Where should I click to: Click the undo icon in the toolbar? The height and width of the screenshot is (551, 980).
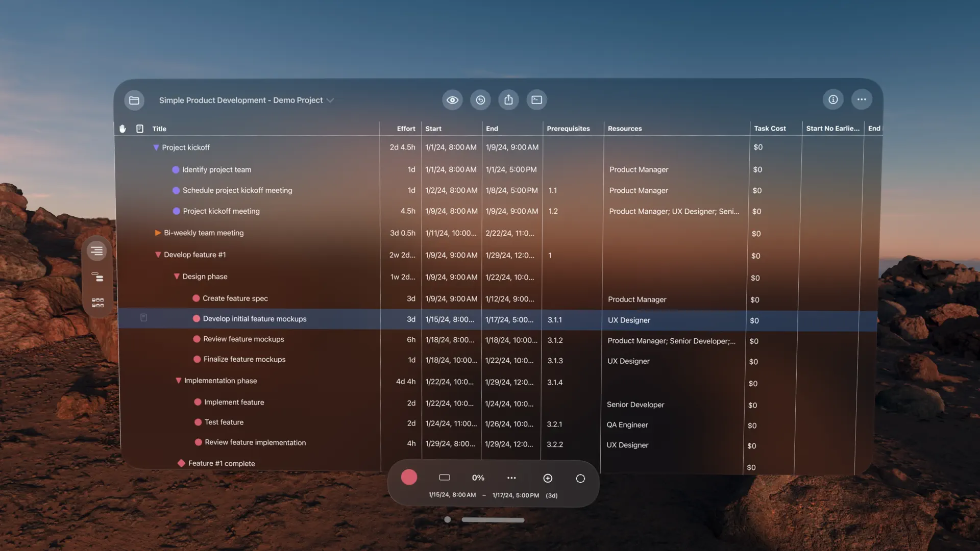pyautogui.click(x=480, y=100)
